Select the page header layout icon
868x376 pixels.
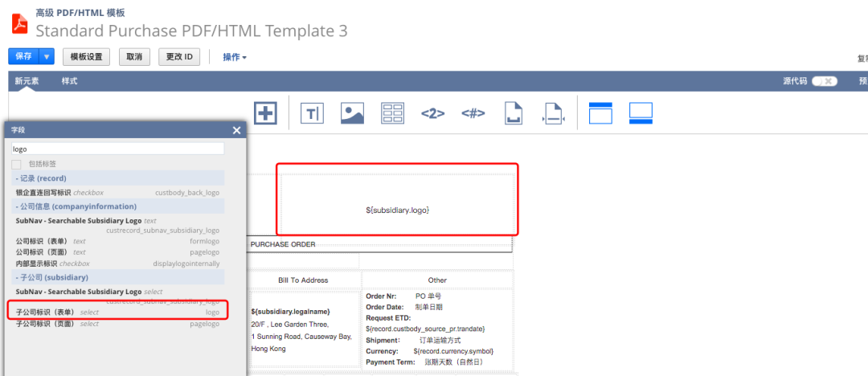pos(600,113)
